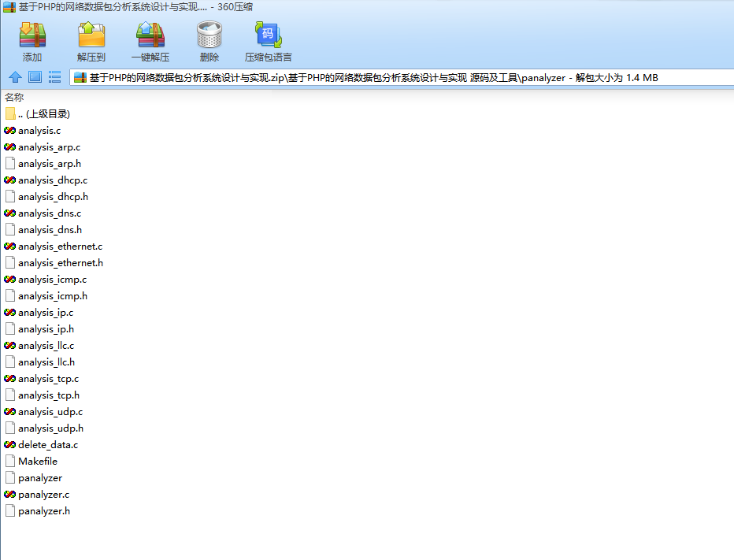Image resolution: width=734 pixels, height=560 pixels.
Task: Go up one level with blue arrow
Action: tap(16, 77)
